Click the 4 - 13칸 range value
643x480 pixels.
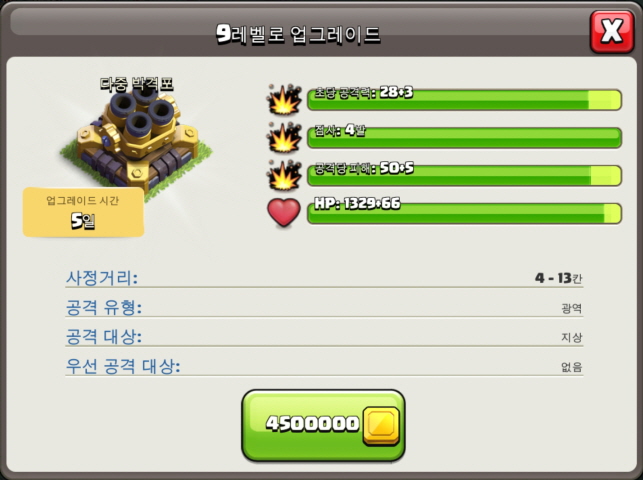[x=558, y=278]
